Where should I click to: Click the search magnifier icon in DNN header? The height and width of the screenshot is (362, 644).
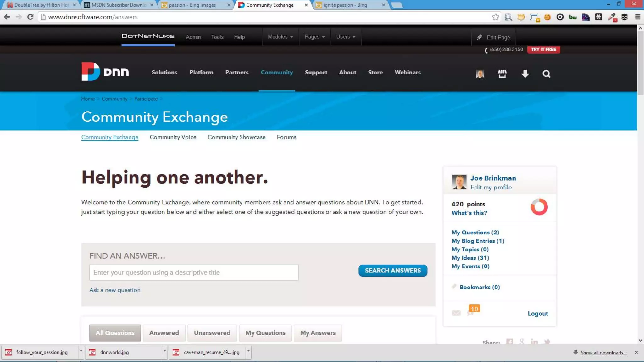click(x=546, y=74)
